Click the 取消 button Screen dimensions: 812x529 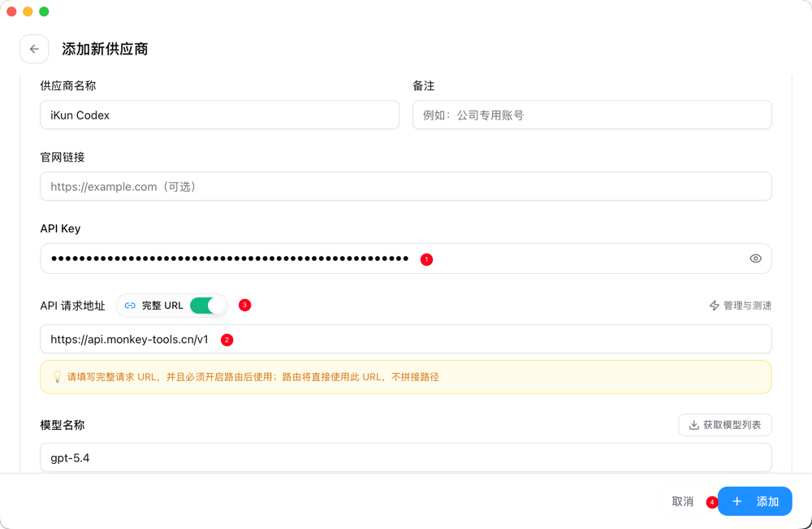pyautogui.click(x=683, y=501)
